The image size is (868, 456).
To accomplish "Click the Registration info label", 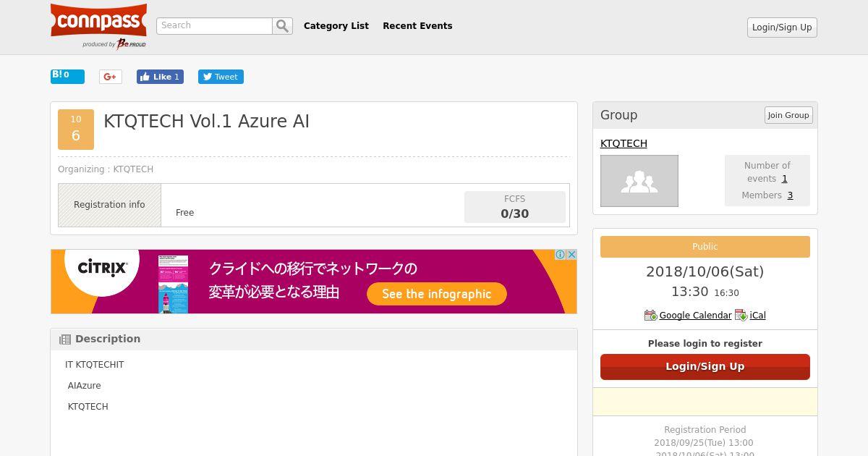I will click(109, 205).
